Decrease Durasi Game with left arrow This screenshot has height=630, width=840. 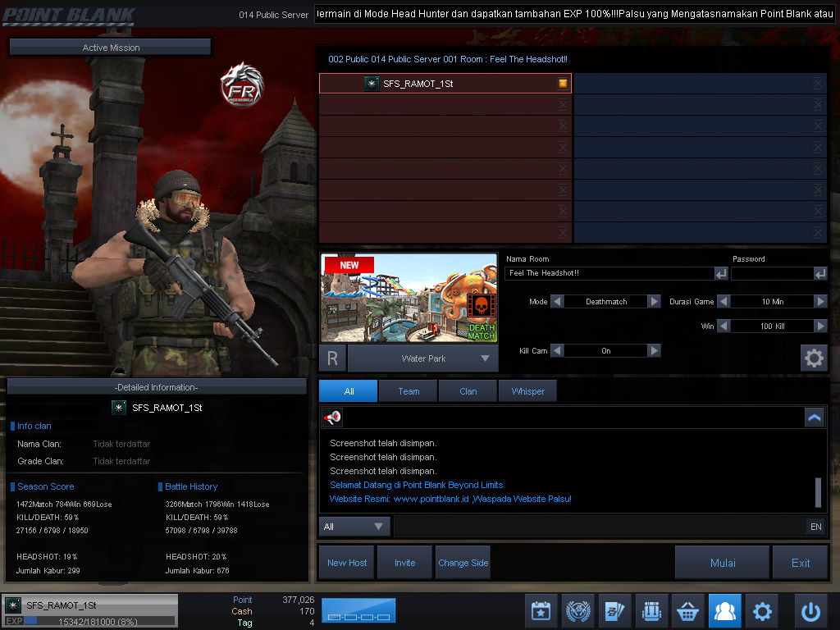tap(724, 302)
